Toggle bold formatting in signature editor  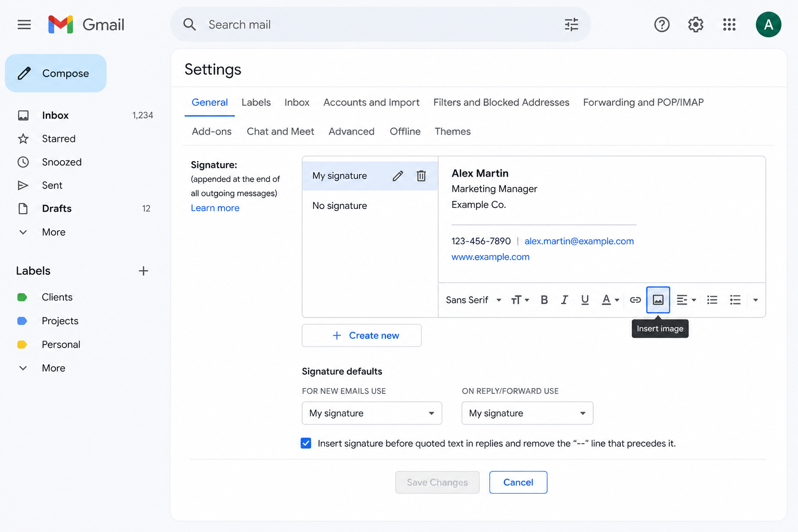pos(544,300)
